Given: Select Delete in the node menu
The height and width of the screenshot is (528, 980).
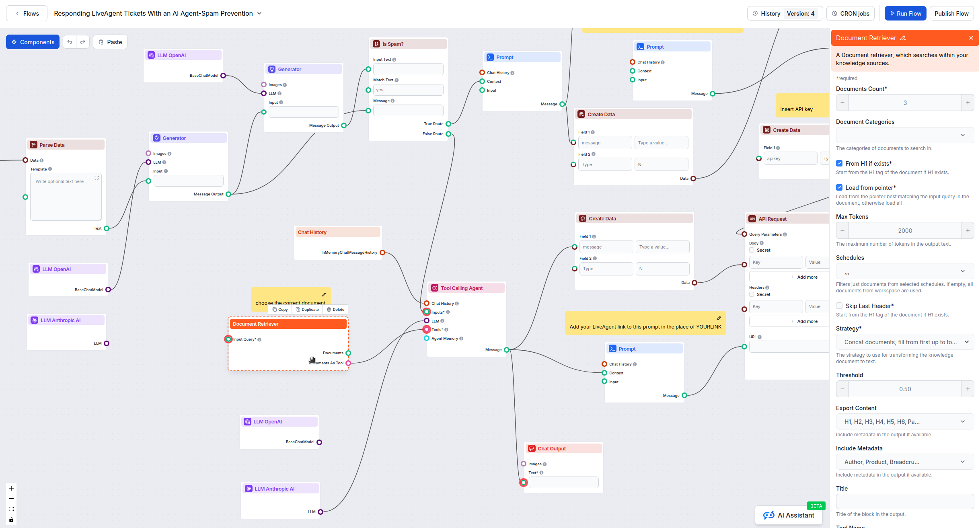Looking at the screenshot, I should tap(336, 310).
